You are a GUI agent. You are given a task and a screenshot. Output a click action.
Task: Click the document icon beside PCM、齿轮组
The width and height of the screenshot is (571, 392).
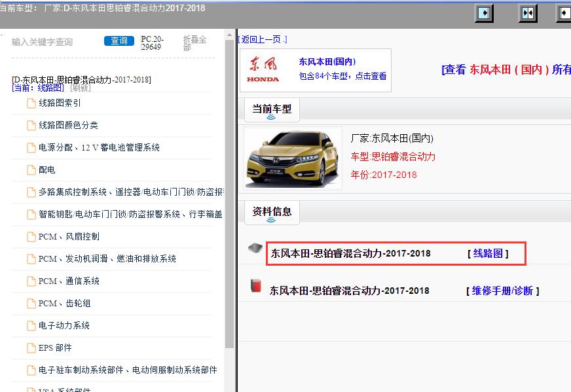31,304
